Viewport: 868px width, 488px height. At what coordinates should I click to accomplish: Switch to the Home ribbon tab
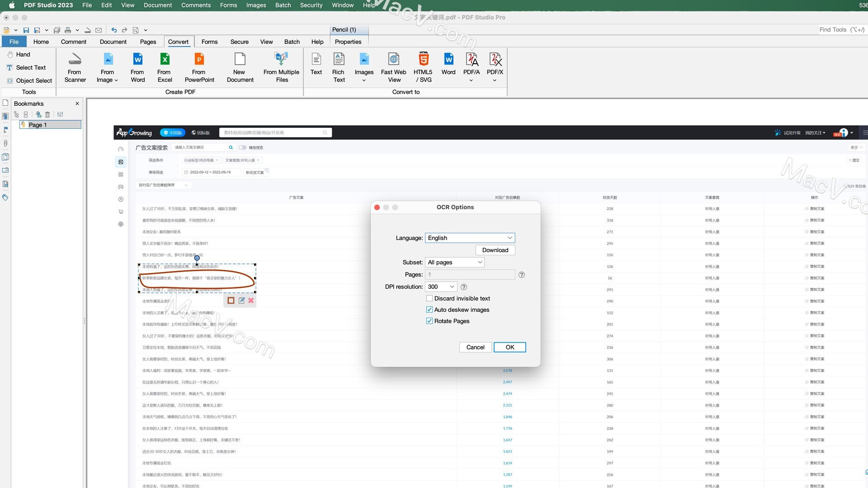[x=41, y=42]
